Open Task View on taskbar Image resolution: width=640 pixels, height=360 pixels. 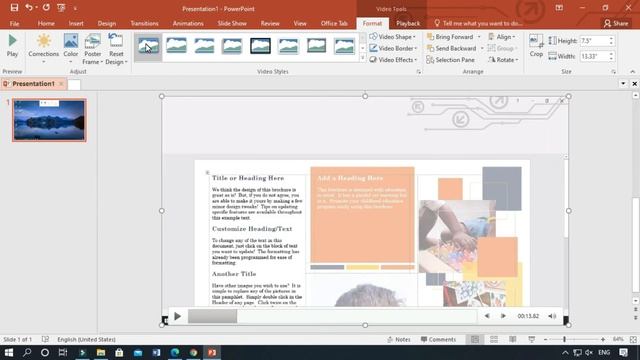pos(62,352)
